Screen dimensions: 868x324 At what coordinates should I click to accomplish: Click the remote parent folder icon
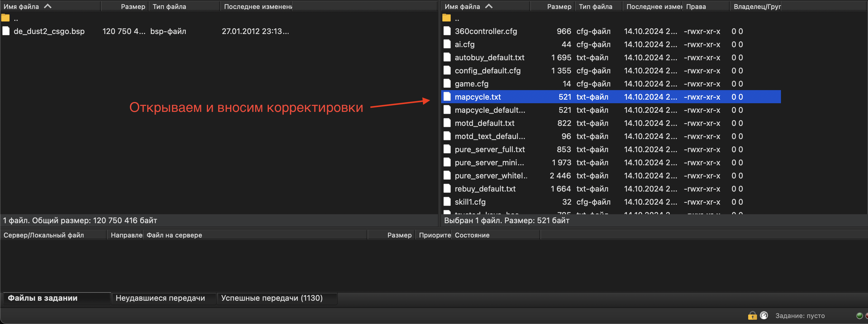click(x=447, y=18)
